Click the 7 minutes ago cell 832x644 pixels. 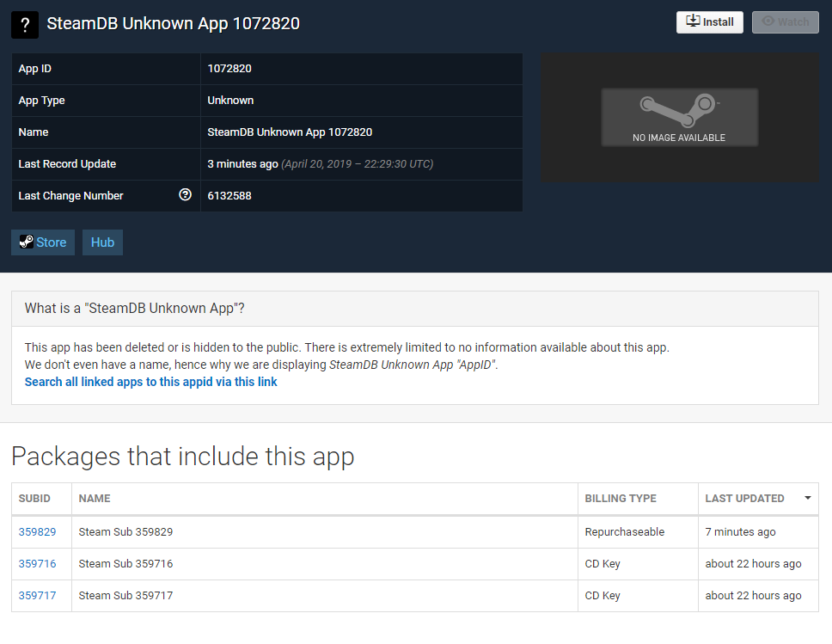tap(758, 532)
